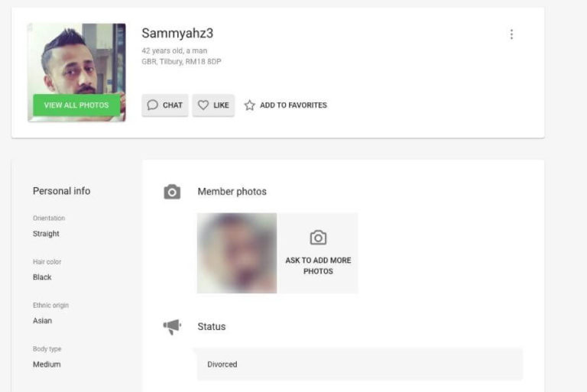Click camera icon in Ask to add photos tile
587x392 pixels.
pyautogui.click(x=318, y=238)
